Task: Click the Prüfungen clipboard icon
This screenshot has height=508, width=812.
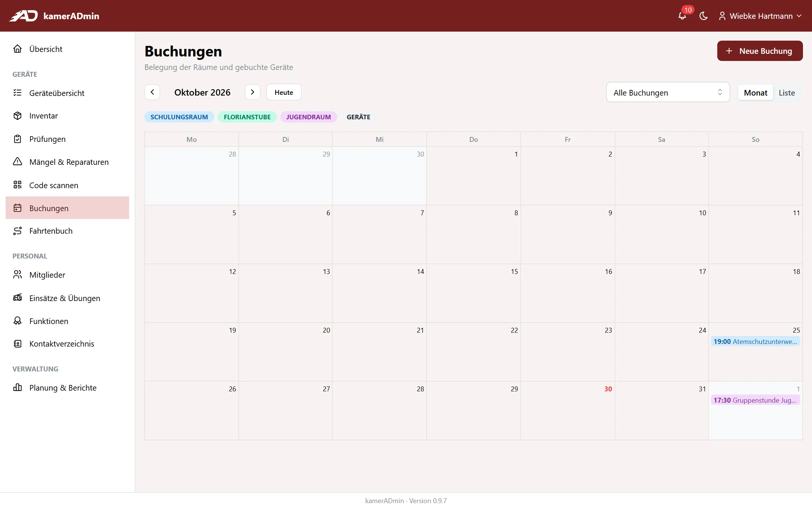Action: (x=17, y=139)
